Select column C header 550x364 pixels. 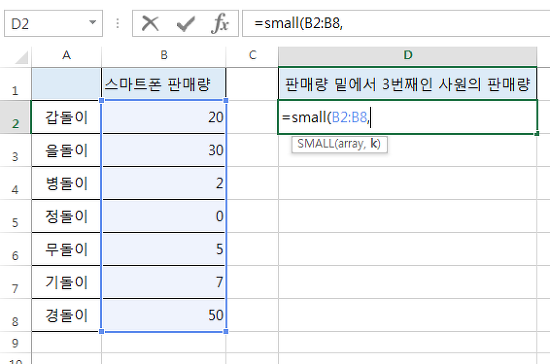252,55
